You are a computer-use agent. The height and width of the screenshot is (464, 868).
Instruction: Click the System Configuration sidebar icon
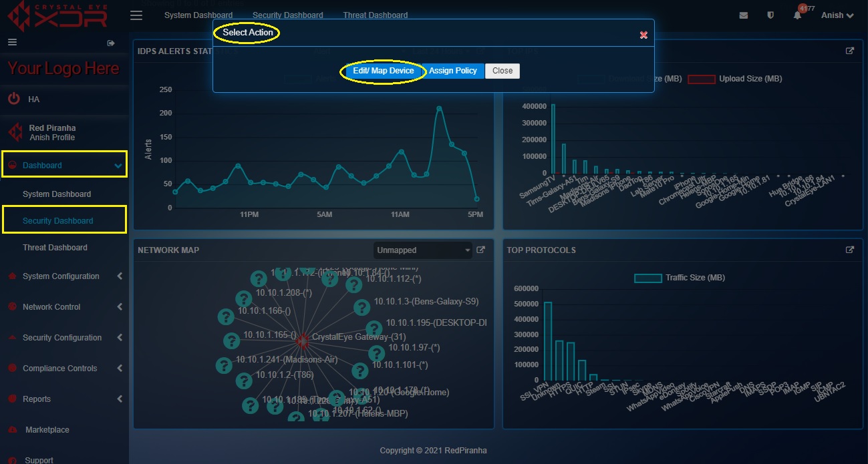12,276
